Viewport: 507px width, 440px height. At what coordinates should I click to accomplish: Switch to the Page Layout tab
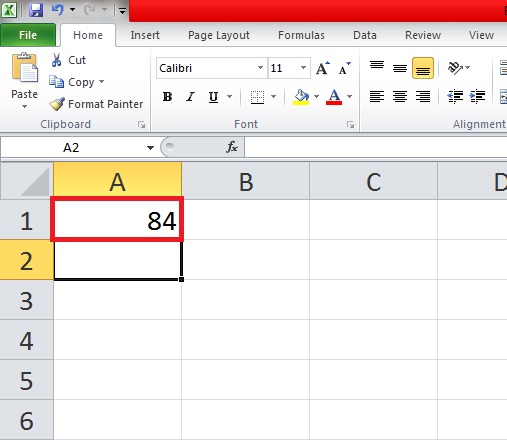(219, 35)
